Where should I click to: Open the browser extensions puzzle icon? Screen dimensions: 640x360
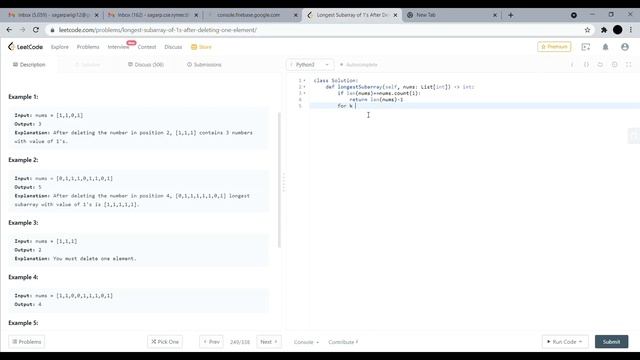tap(604, 30)
